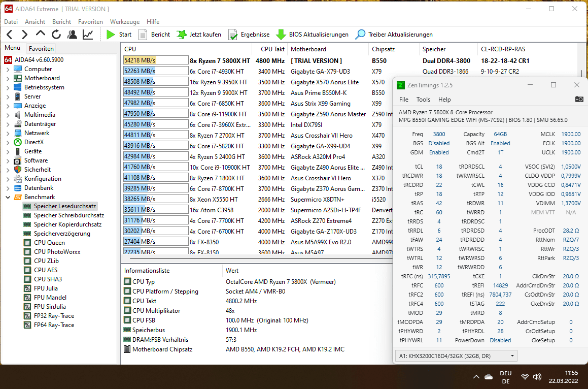Click BIOS Aktualisierungen in the toolbar
The width and height of the screenshot is (588, 389).
coord(313,35)
